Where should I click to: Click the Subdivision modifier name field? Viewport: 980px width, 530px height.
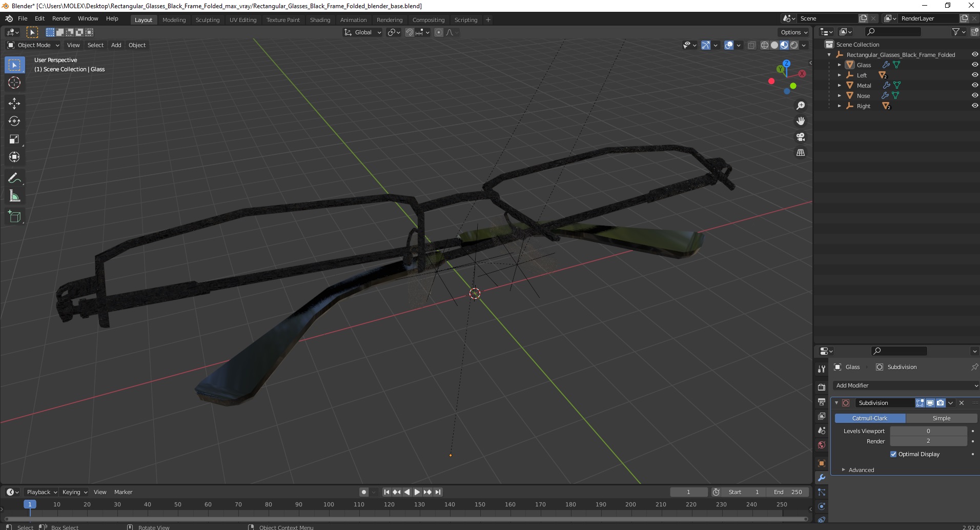884,403
